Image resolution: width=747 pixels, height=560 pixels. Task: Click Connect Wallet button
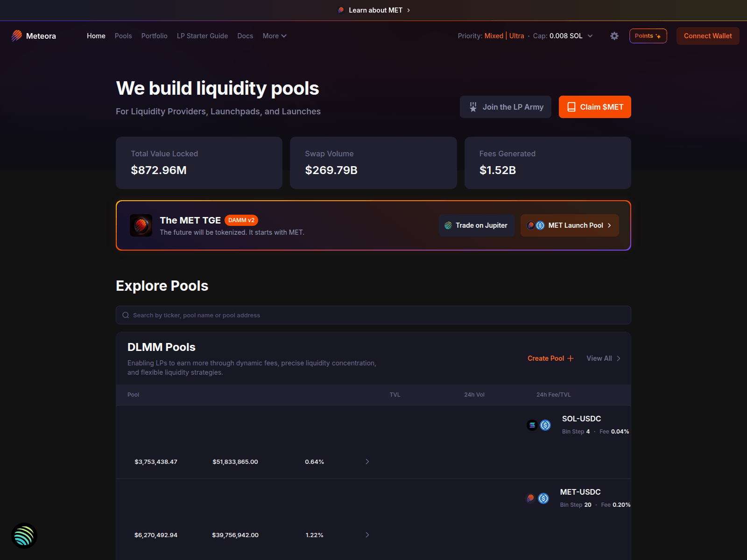[708, 36]
